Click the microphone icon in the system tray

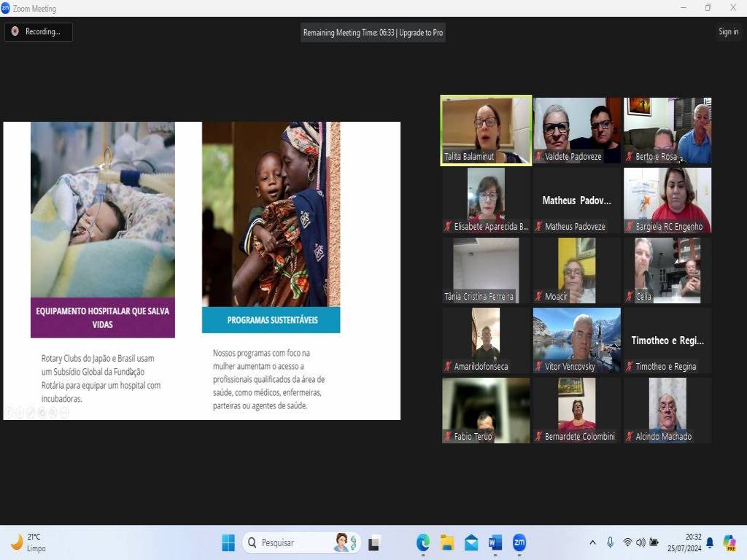point(610,542)
